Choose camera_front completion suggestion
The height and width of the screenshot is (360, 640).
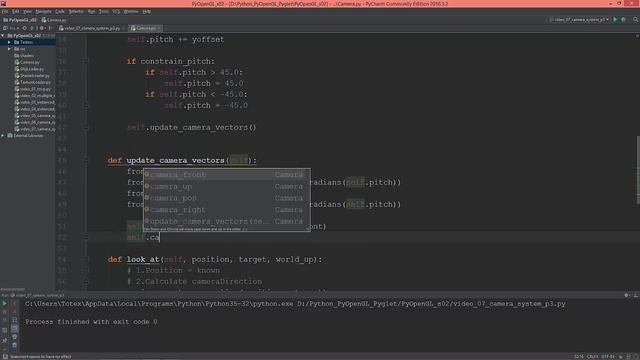pos(227,175)
